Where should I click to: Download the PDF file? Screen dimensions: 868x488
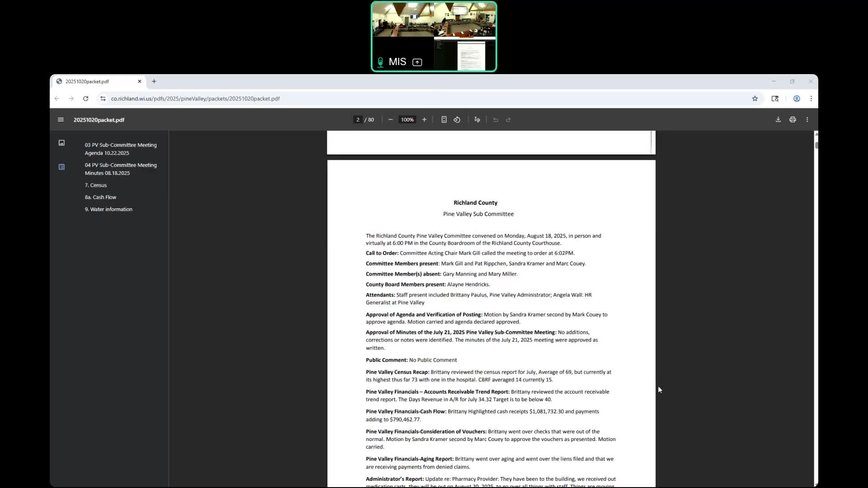click(778, 120)
